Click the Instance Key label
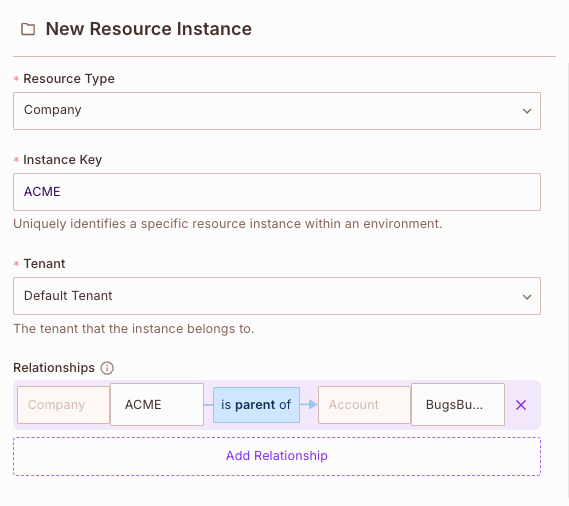The width and height of the screenshot is (569, 506). 63,160
